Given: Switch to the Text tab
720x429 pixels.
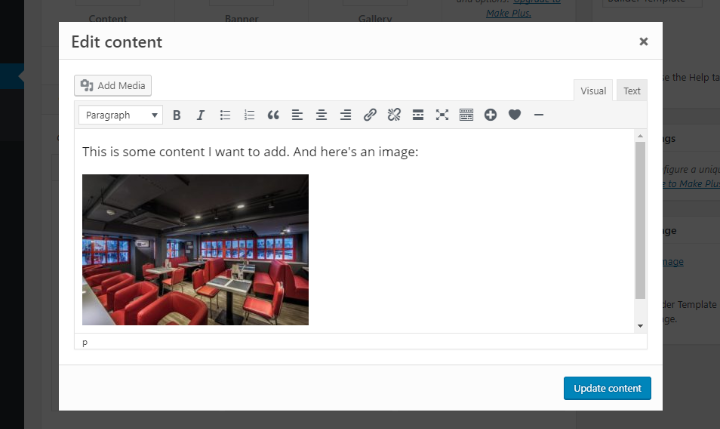Looking at the screenshot, I should (632, 90).
